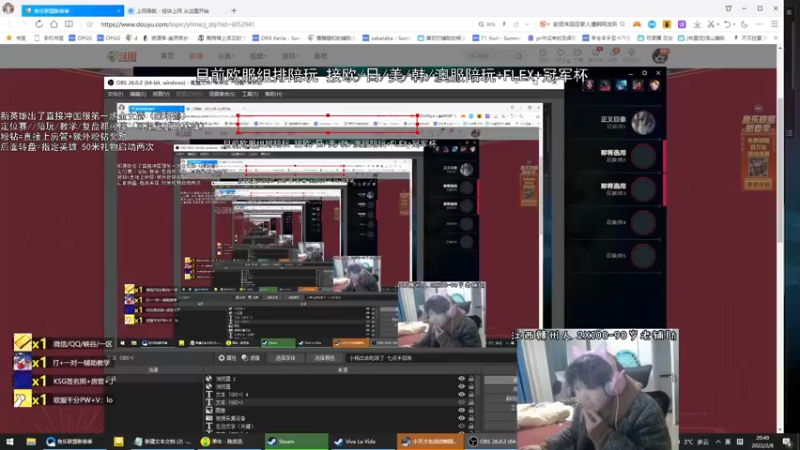Open the 文件(F) menu in OBS
Screen dimensions: 800x450
pyautogui.click(x=115, y=94)
